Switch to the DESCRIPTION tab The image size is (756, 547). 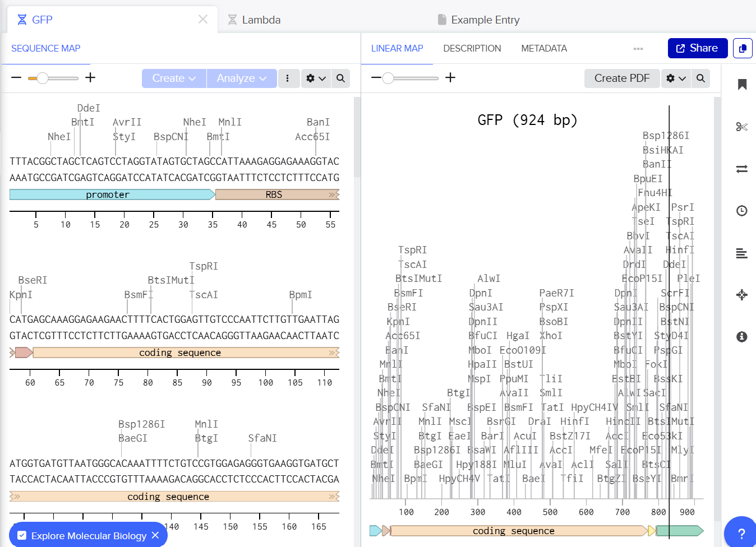(x=472, y=48)
